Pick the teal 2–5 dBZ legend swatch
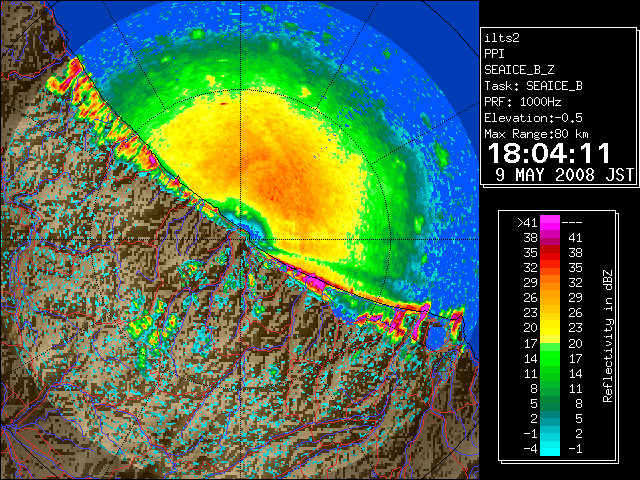Image resolution: width=640 pixels, height=480 pixels. (x=550, y=418)
